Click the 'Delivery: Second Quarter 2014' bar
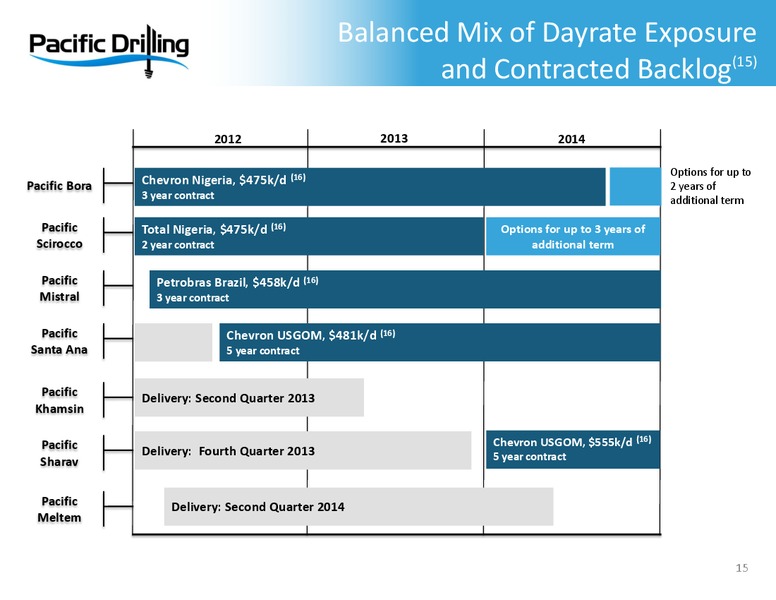 358,506
